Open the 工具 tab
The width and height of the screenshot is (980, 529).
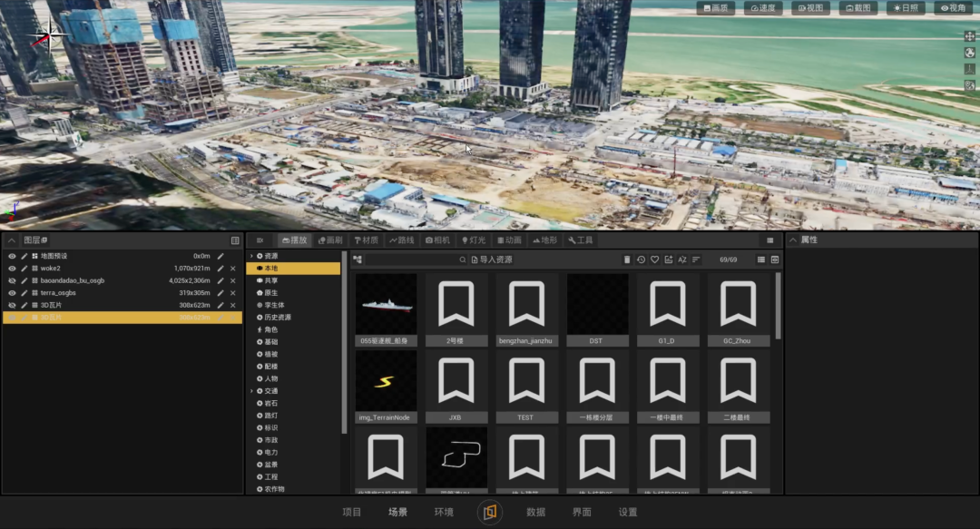point(581,240)
